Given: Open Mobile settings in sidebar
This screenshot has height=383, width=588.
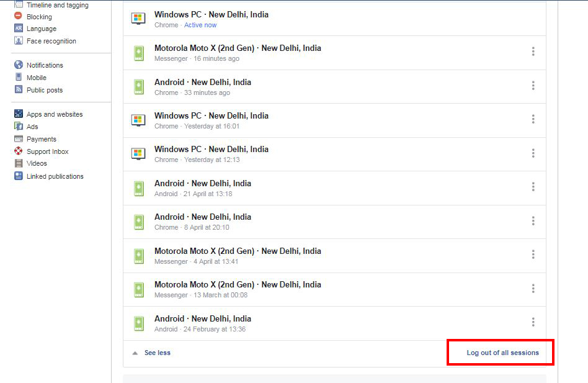Looking at the screenshot, I should [x=36, y=78].
